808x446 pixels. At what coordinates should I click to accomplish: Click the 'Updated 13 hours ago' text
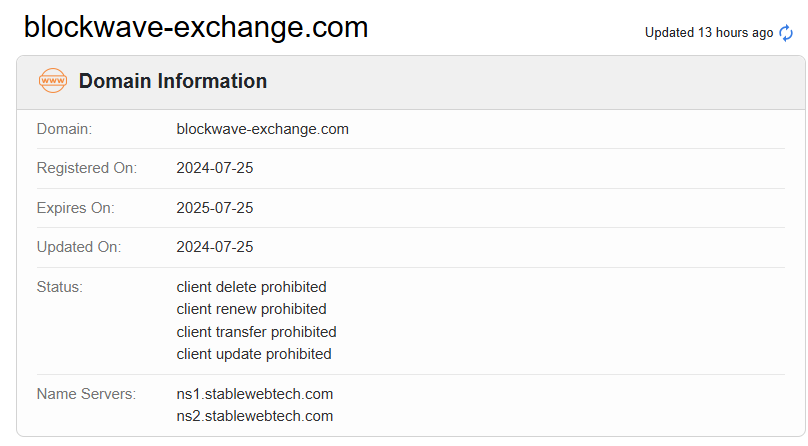point(708,33)
